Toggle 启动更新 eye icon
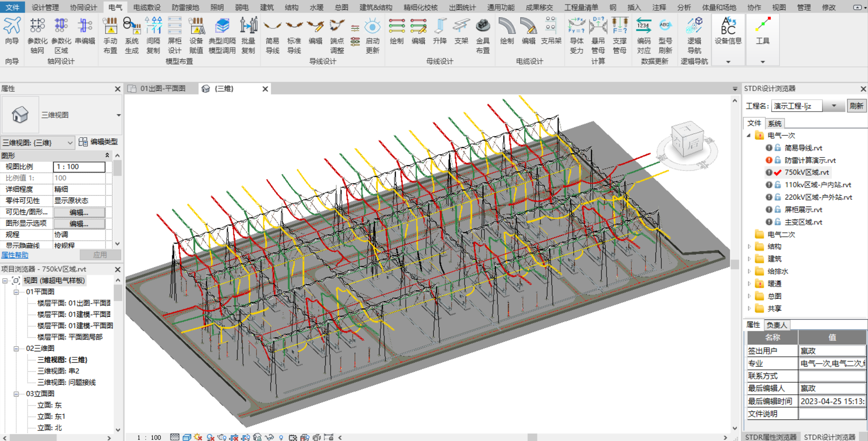This screenshot has width=868, height=441. click(x=372, y=35)
